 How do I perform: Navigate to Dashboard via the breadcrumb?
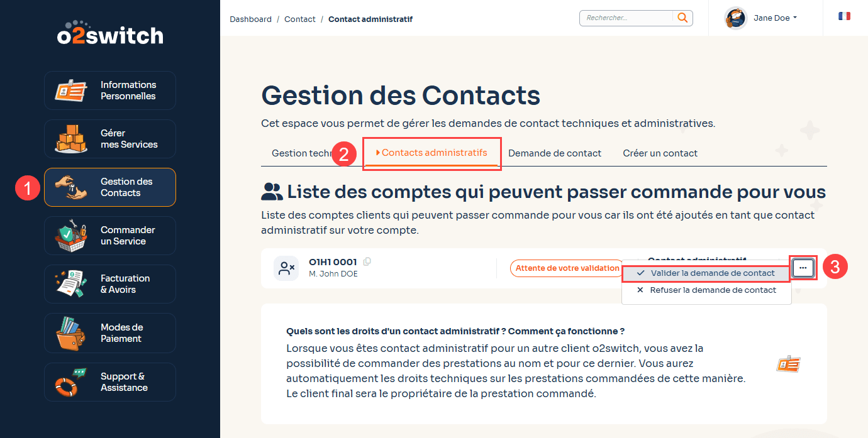point(250,19)
